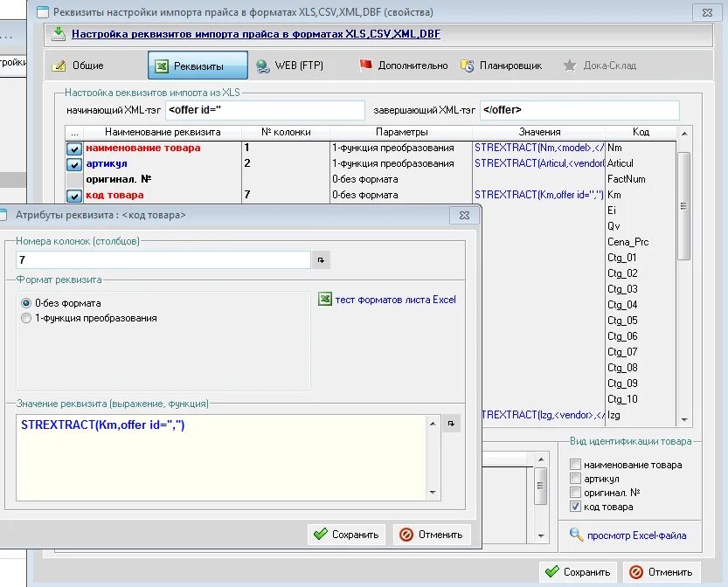Click the Excel icon on Реквизиты tab

(161, 66)
